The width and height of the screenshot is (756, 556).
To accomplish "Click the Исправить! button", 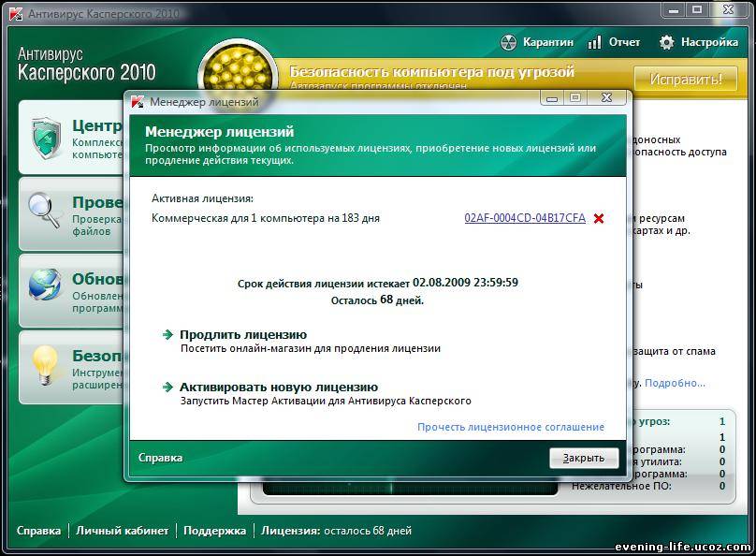I will coord(686,79).
